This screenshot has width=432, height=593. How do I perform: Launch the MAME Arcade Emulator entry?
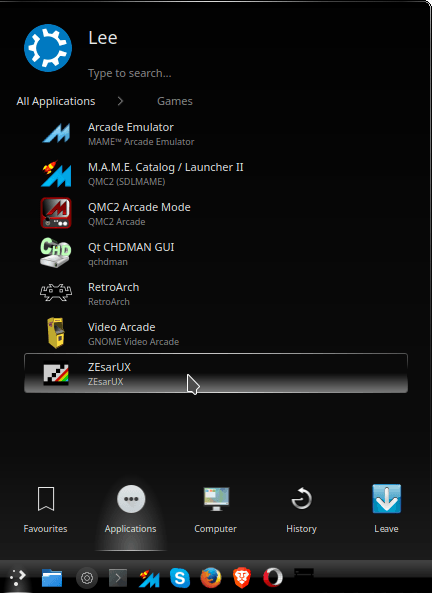(x=216, y=134)
